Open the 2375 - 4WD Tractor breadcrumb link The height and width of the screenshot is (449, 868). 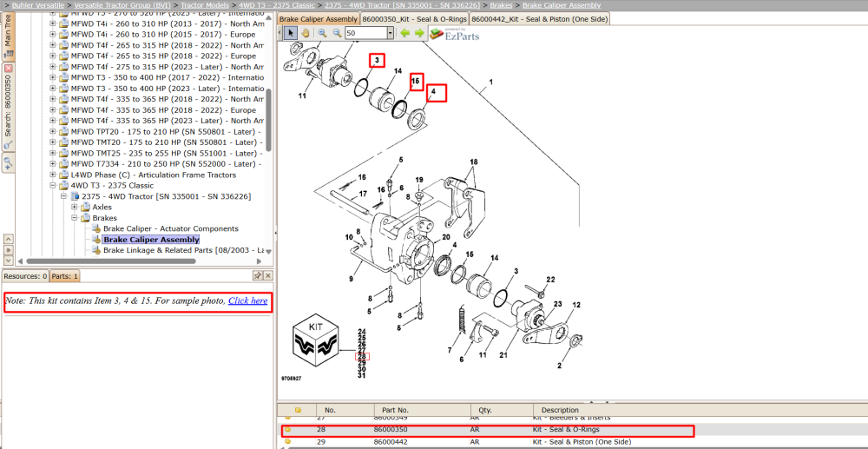[x=402, y=5]
